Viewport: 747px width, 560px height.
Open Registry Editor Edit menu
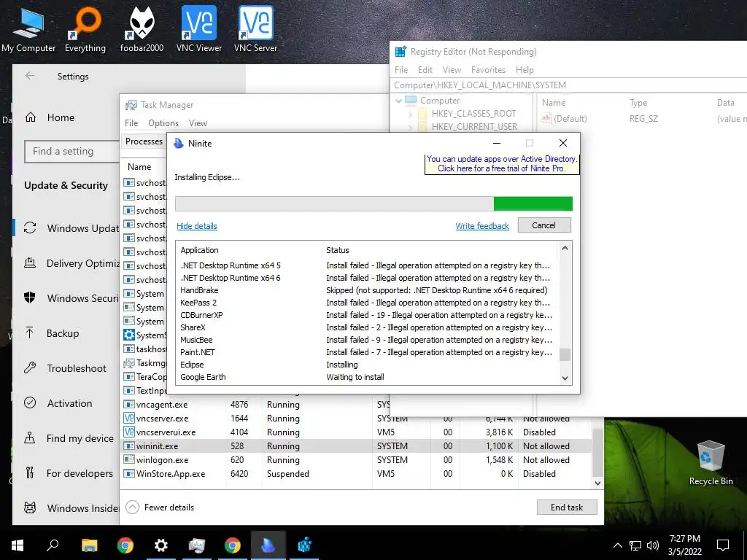pos(425,70)
